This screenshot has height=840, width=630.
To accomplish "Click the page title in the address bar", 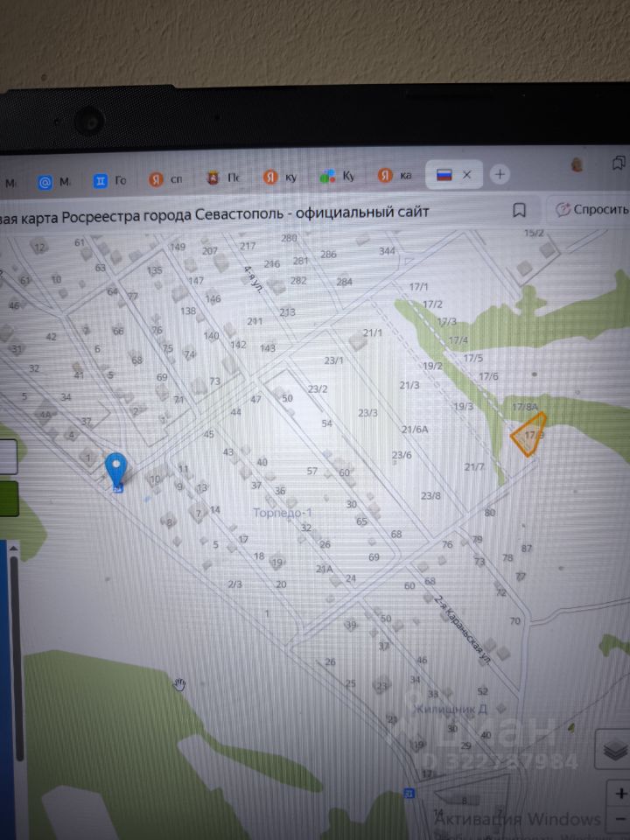I will click(x=214, y=215).
